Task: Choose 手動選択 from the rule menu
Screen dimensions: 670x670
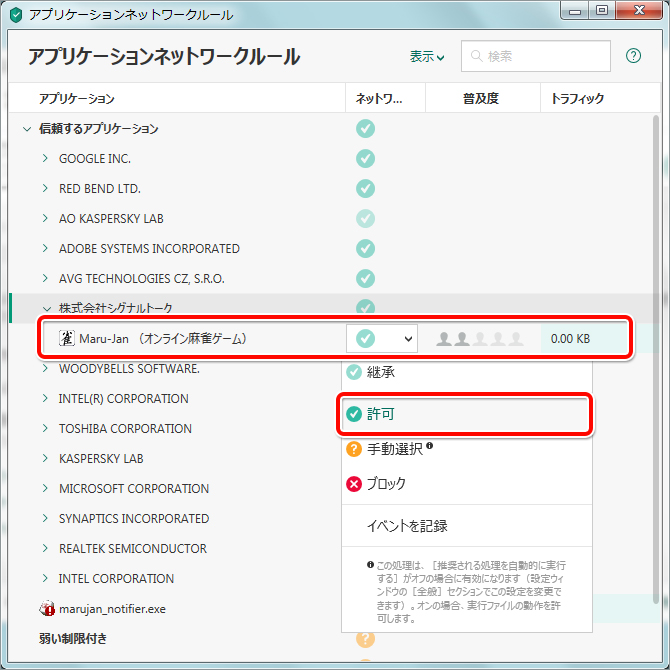Action: pos(467,449)
